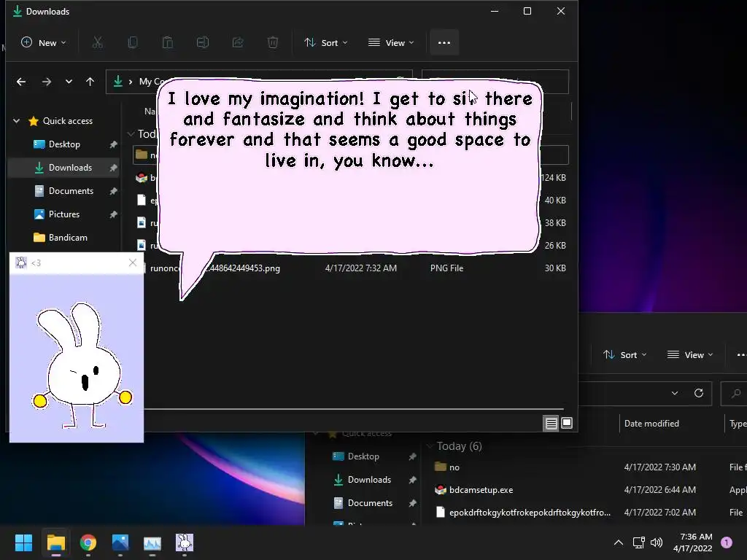Sort by Date modified column in back window
747x560 pixels.
(x=651, y=424)
